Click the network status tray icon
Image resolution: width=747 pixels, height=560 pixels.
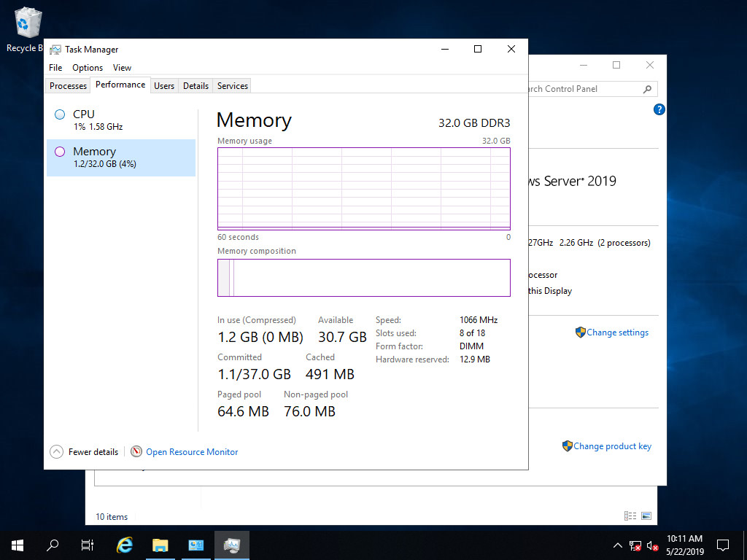pyautogui.click(x=635, y=545)
